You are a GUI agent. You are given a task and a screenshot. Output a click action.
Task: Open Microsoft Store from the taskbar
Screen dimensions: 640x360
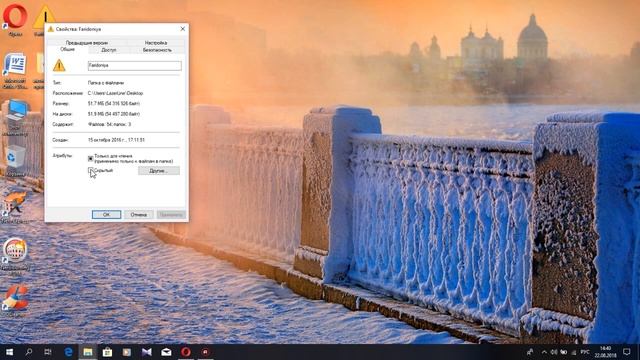coord(107,351)
